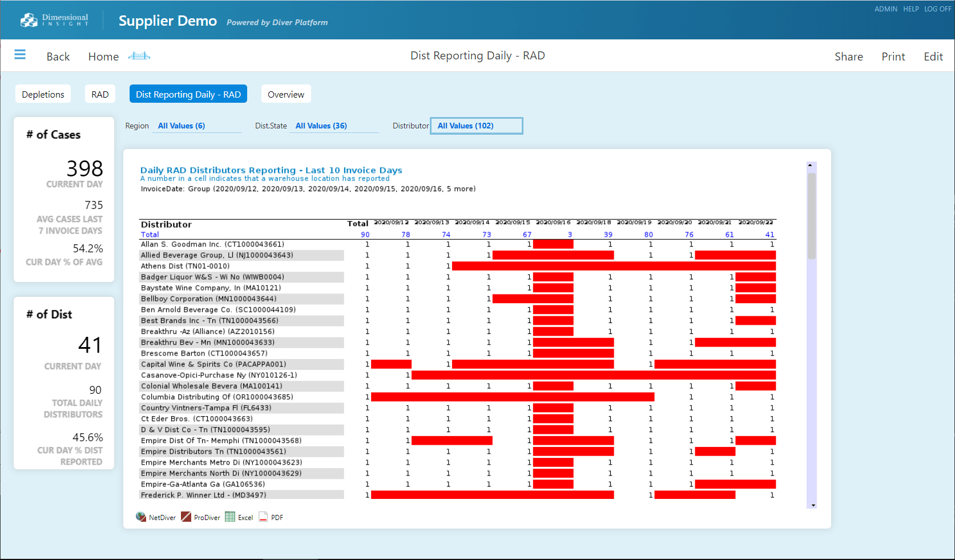The image size is (955, 560).
Task: Click the scrollbar up arrow
Action: coord(810,165)
